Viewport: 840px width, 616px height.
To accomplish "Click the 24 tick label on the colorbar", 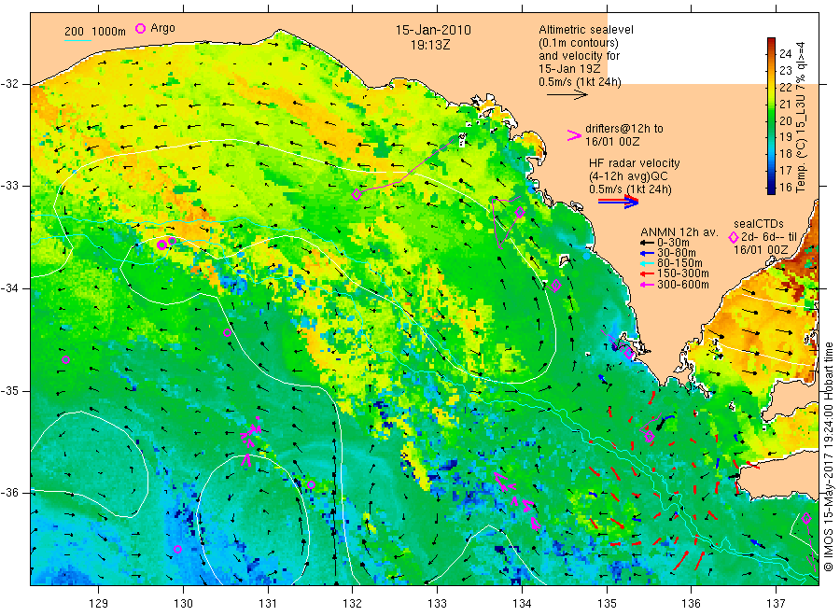I will pos(785,53).
